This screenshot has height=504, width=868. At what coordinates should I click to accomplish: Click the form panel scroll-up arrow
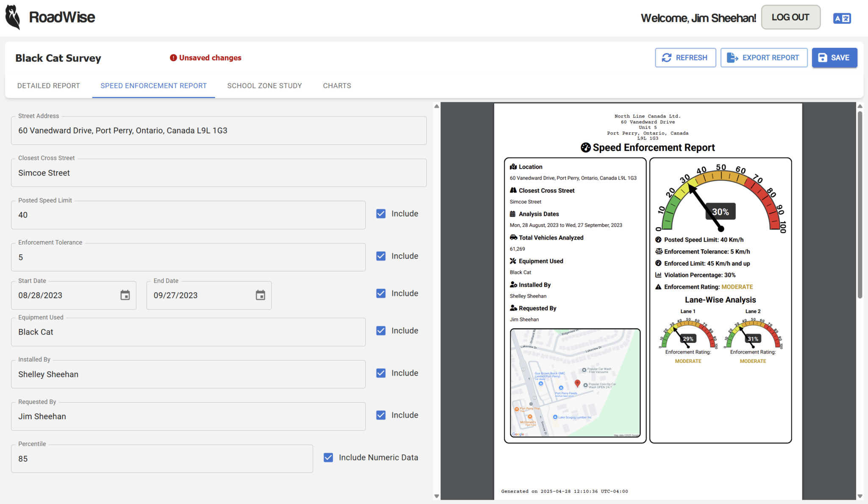[x=437, y=106]
